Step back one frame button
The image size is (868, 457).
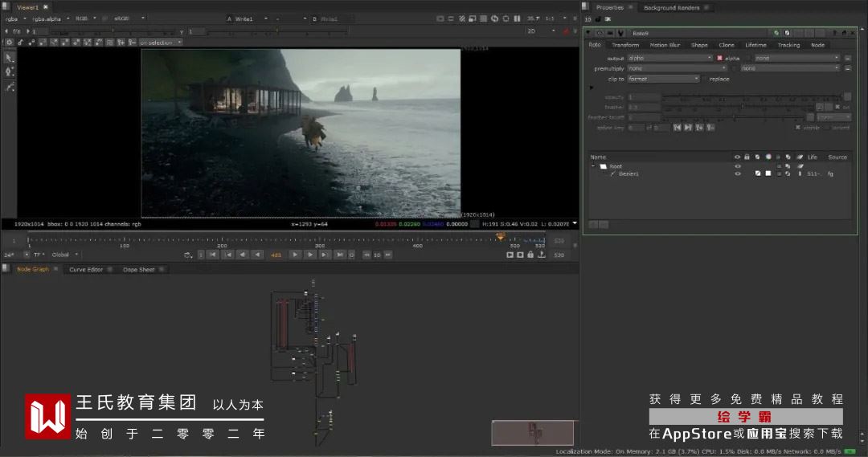coord(243,255)
